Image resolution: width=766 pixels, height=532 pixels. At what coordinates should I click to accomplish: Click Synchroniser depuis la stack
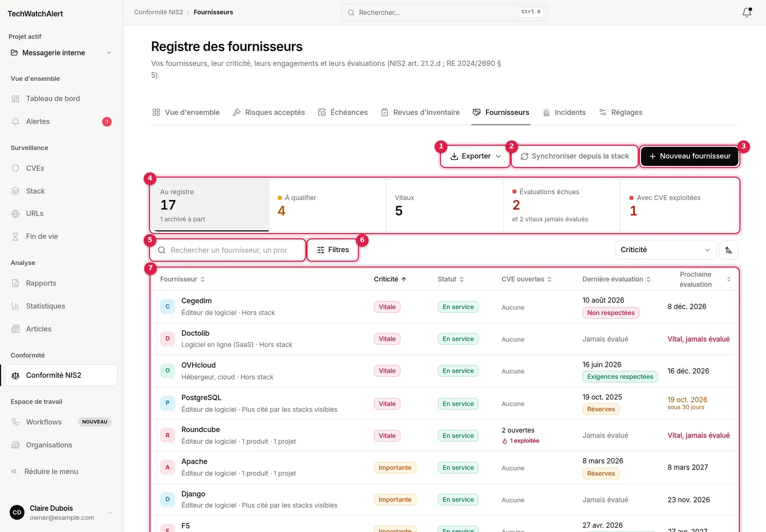[x=575, y=156]
